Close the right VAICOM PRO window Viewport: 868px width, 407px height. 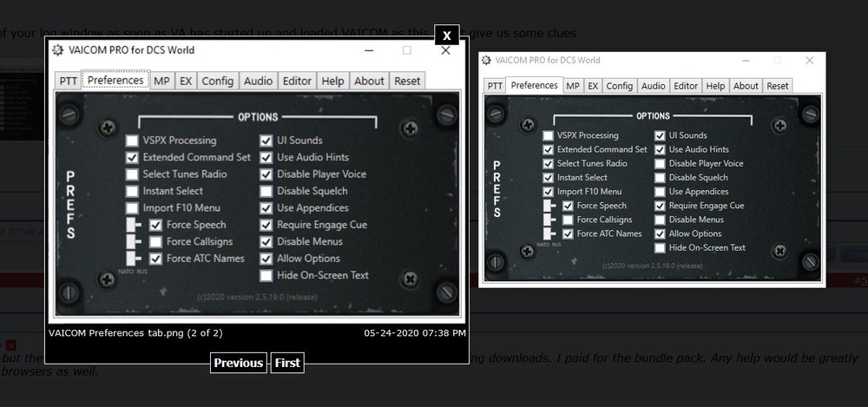pyautogui.click(x=809, y=61)
